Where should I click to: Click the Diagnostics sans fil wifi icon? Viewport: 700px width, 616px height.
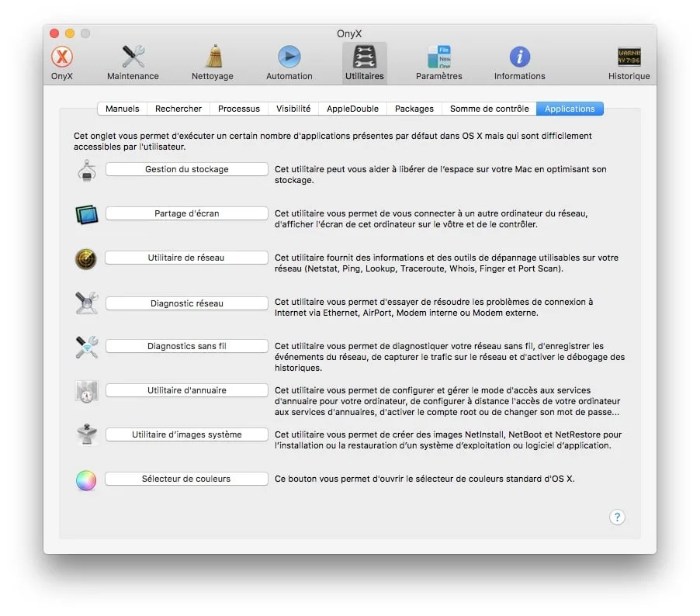(x=87, y=348)
